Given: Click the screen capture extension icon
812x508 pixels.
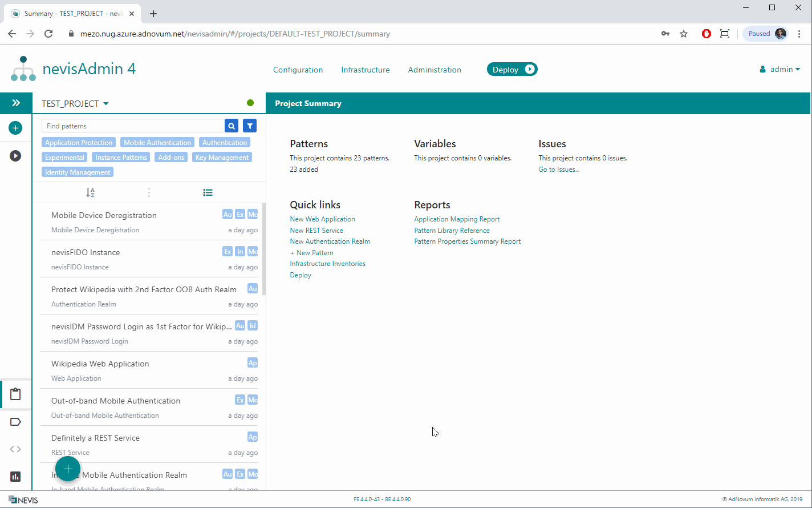Looking at the screenshot, I should (x=725, y=34).
